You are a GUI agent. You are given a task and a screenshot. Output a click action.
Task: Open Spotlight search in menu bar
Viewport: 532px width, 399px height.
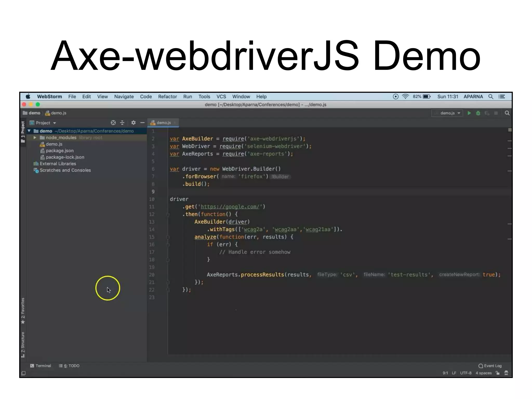tap(490, 97)
